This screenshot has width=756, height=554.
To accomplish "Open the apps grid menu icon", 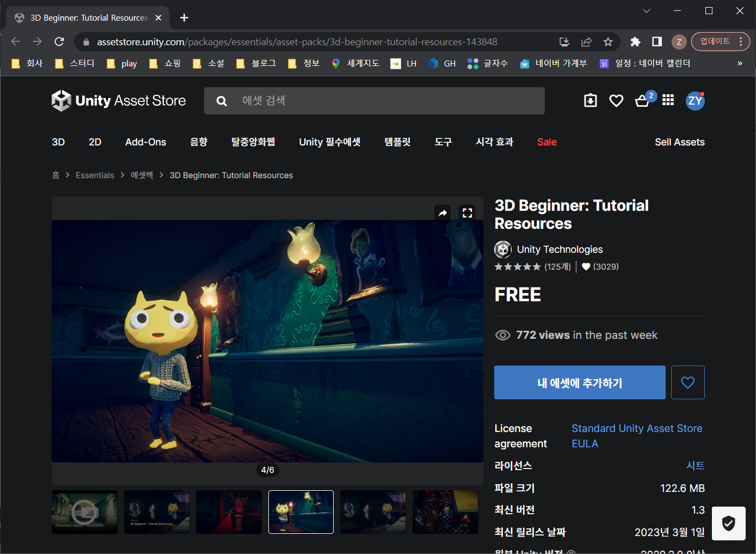I will pyautogui.click(x=668, y=100).
